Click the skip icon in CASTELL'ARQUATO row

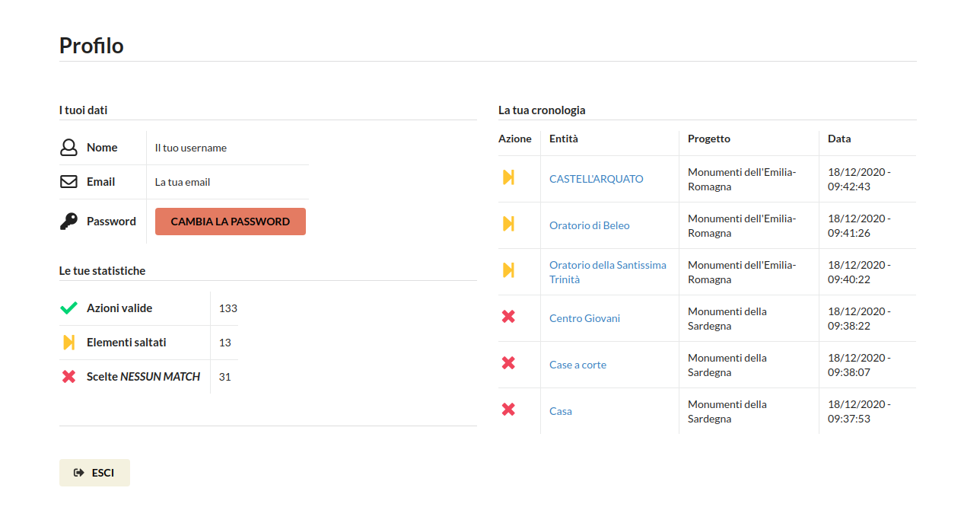pos(508,178)
